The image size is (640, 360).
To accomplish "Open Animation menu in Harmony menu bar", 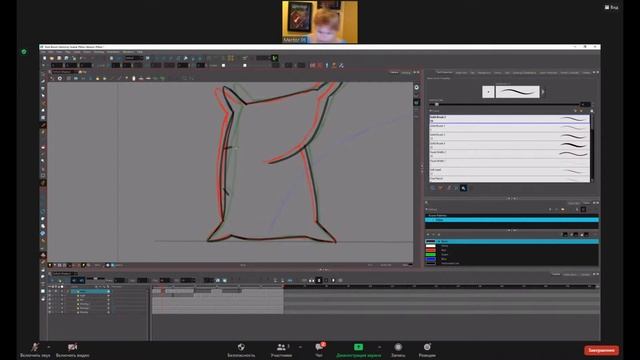I will [x=113, y=52].
